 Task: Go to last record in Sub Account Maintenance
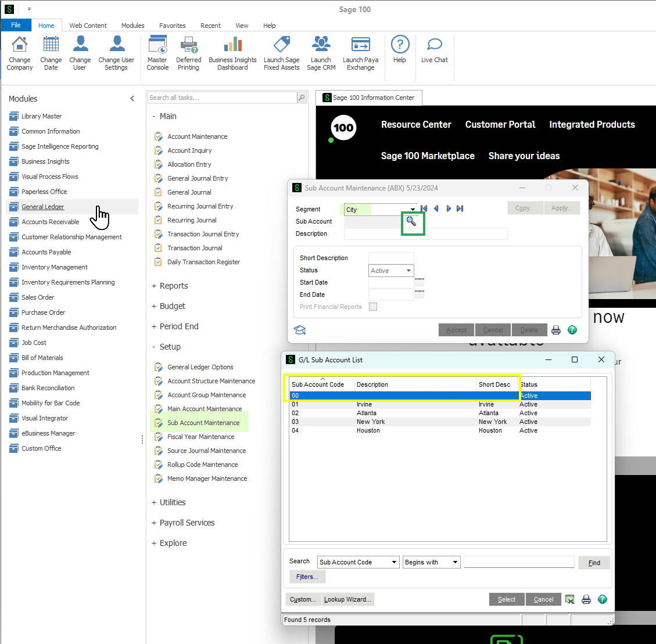[x=460, y=208]
